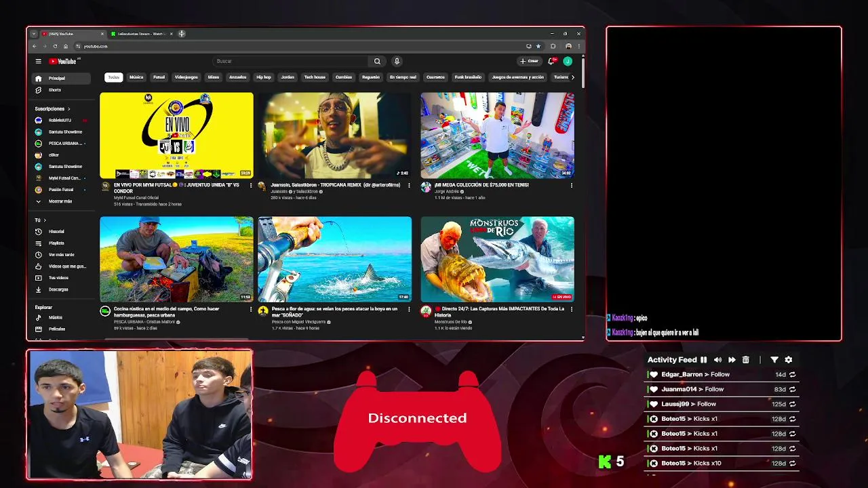This screenshot has width=868, height=488.
Task: Open the Activity Feed filter
Action: click(774, 360)
